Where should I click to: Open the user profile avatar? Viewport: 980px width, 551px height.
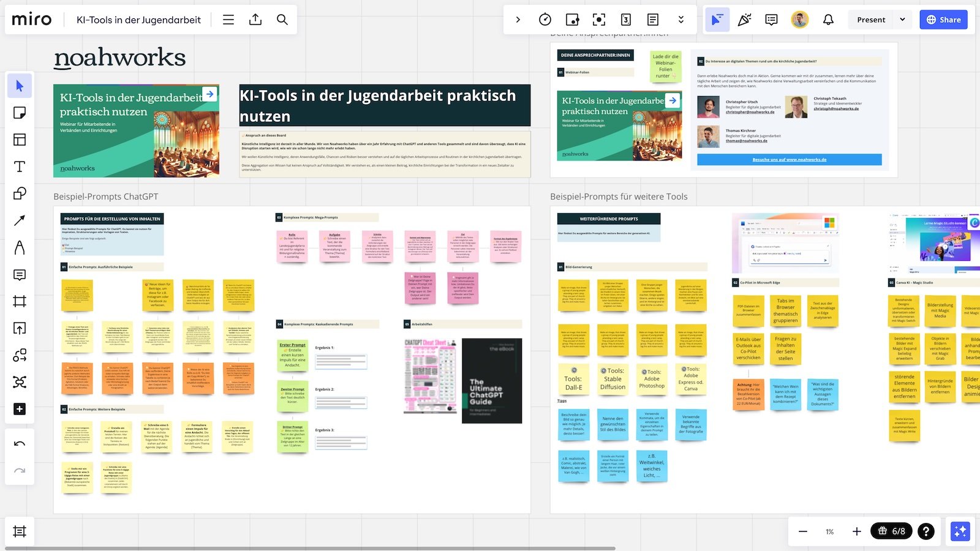(800, 20)
